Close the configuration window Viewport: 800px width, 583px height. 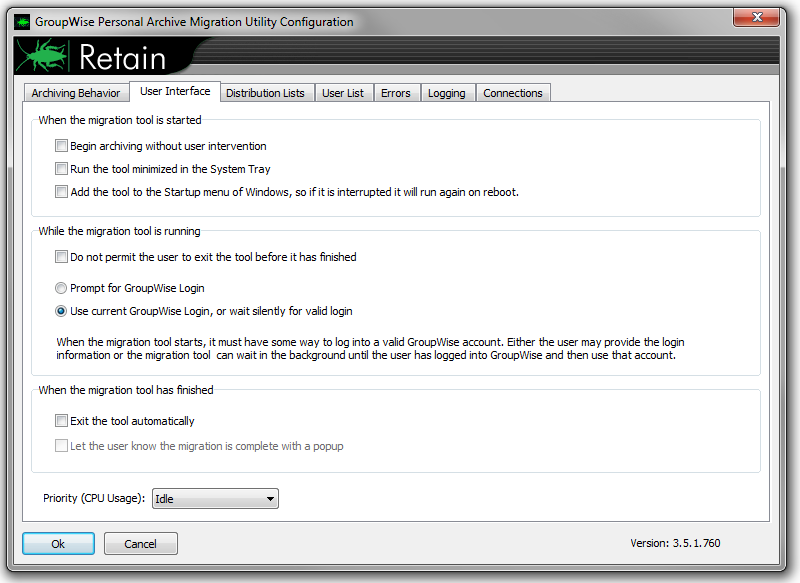point(757,17)
